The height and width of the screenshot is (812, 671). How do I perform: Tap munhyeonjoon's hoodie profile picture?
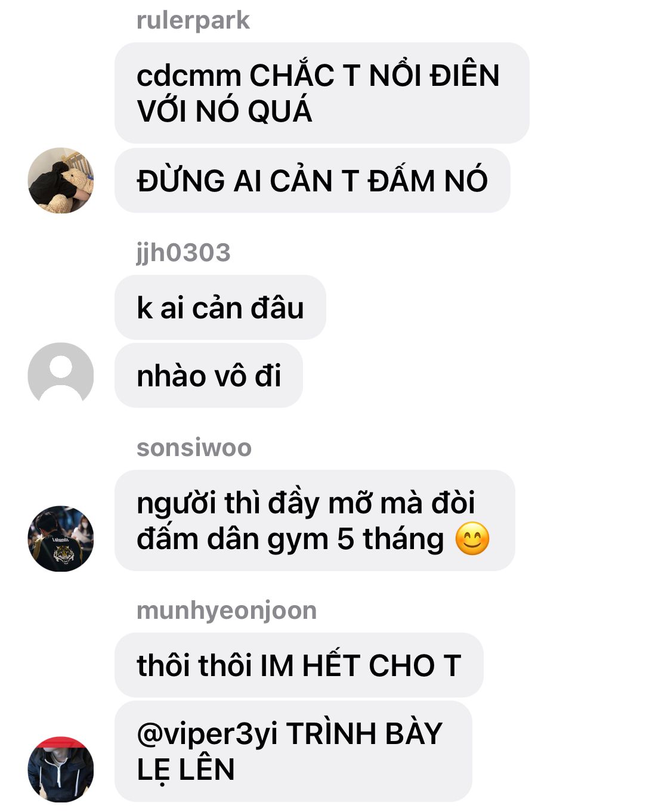(61, 769)
